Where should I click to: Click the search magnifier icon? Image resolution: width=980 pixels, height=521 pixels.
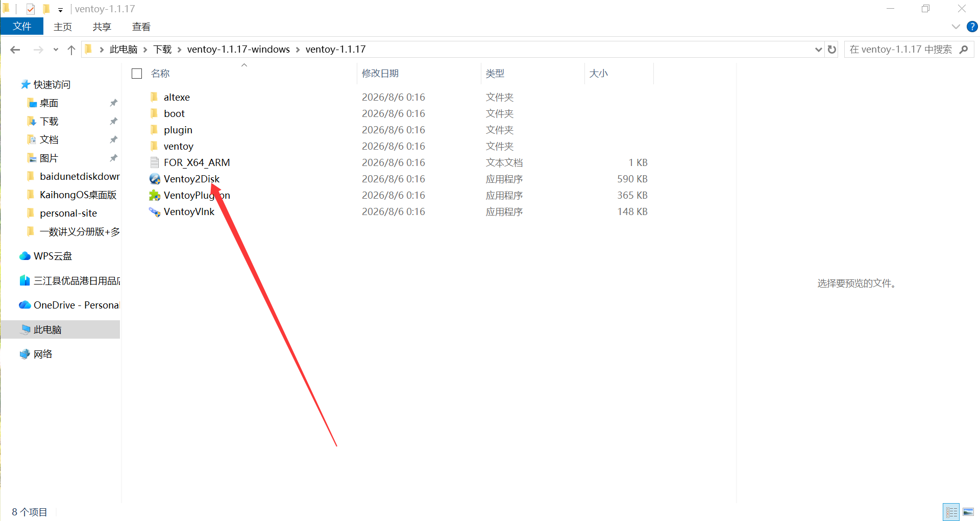(964, 50)
